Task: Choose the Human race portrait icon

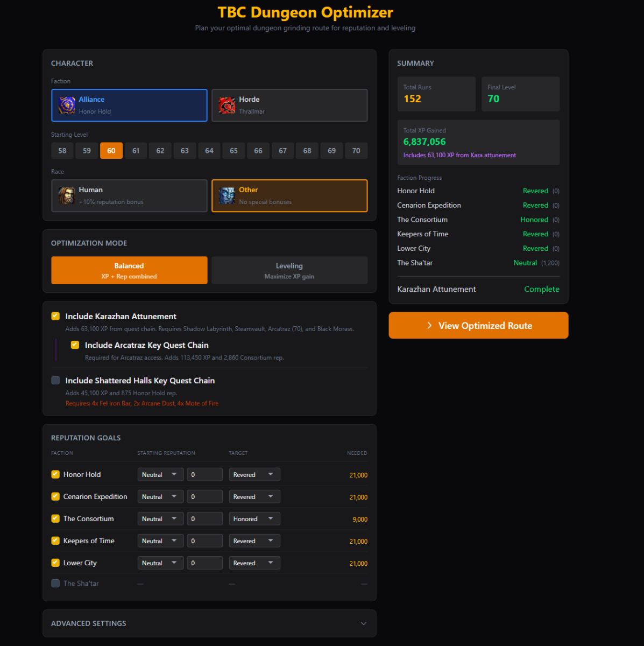Action: point(66,195)
